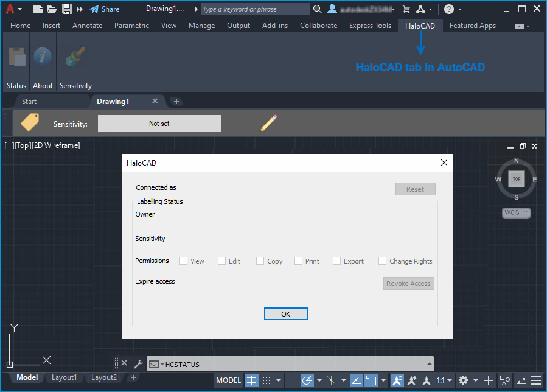The image size is (547, 392).
Task: Click the Save icon in quick access toolbar
Action: [67, 9]
